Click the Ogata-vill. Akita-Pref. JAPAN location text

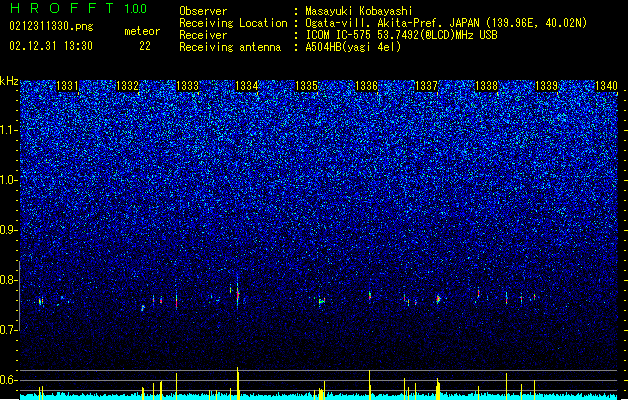point(446,23)
